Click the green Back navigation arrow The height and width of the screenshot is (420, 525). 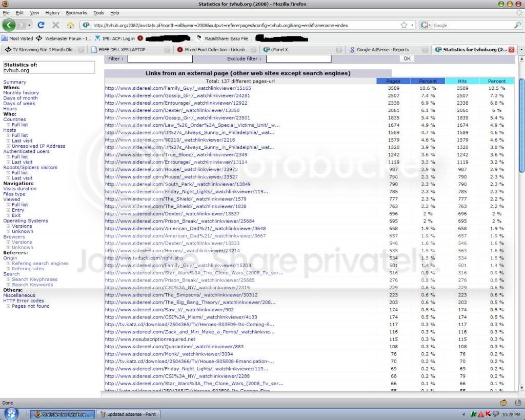click(9, 25)
